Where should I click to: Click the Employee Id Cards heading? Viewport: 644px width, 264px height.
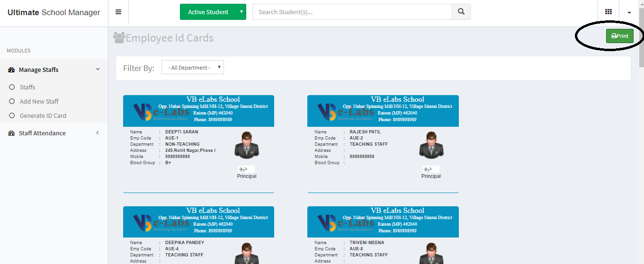coord(170,38)
